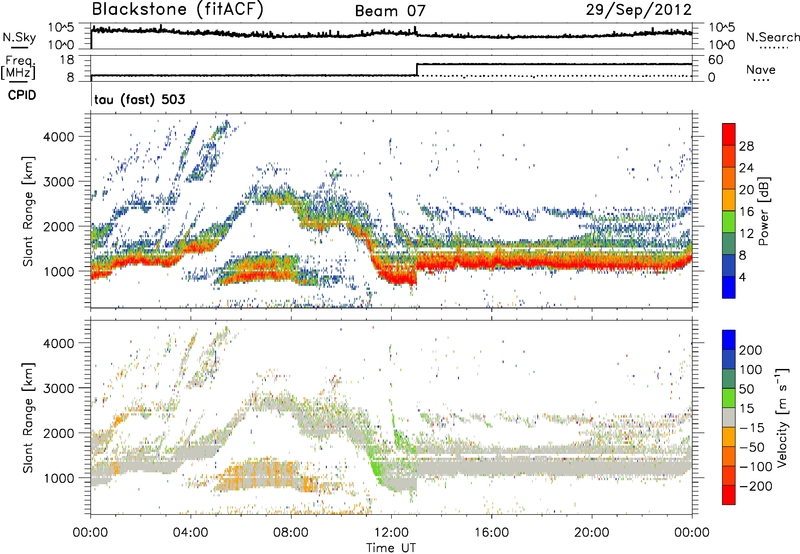Screen dimensions: 800x554
Task: Click the "N.Search" legend label
Action: click(x=772, y=37)
